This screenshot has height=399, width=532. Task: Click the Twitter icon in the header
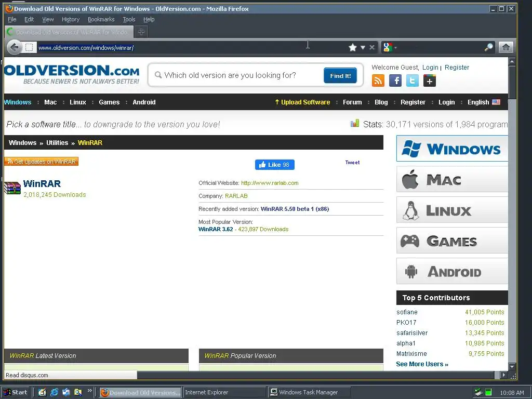coord(412,81)
